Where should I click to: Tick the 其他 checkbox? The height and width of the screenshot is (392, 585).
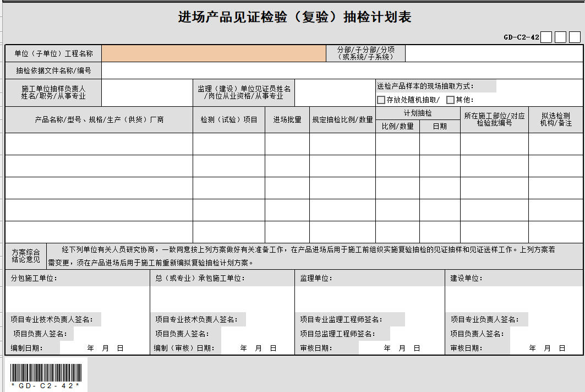[450, 100]
